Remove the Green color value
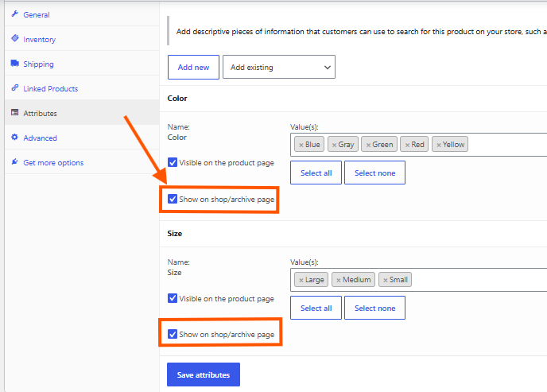Image resolution: width=547 pixels, height=392 pixels. (368, 145)
